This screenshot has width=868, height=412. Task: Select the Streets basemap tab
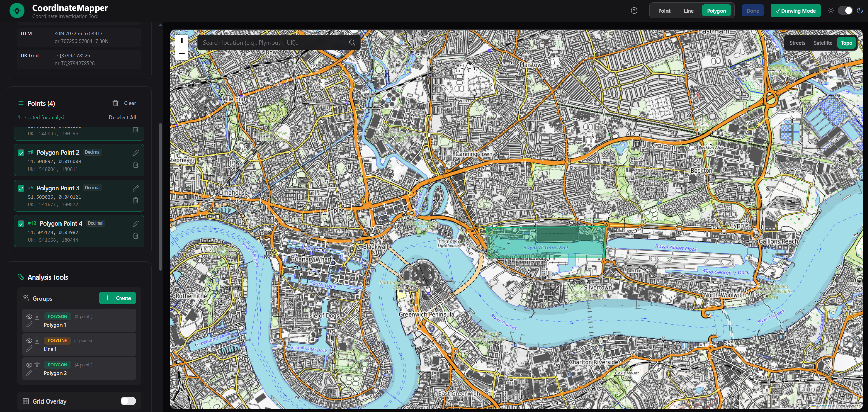(x=797, y=42)
